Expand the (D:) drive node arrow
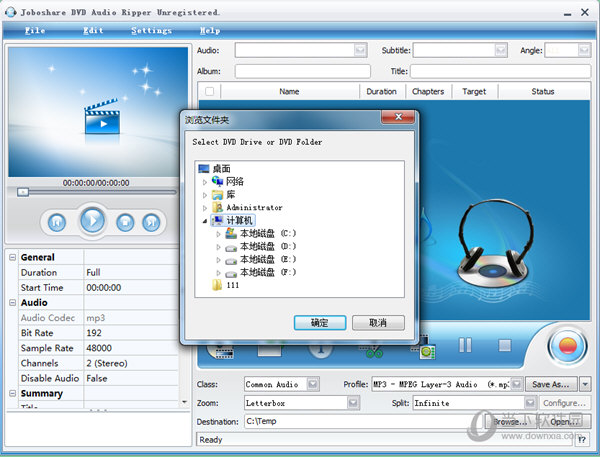This screenshot has width=600, height=457. (218, 247)
